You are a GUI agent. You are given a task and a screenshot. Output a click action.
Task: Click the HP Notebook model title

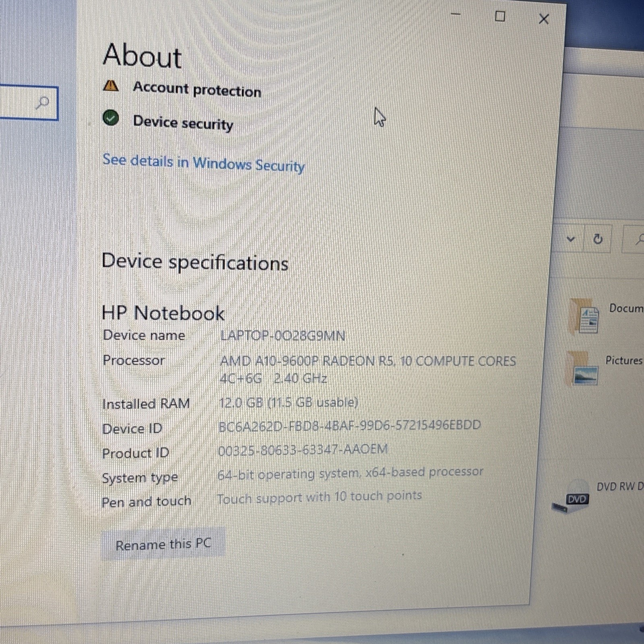click(163, 313)
